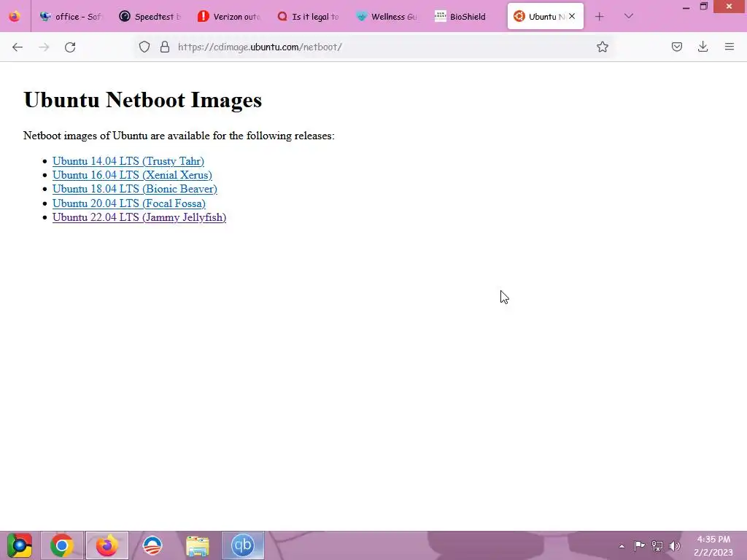Open the Start button on the taskbar
This screenshot has height=560, width=747.
click(x=20, y=545)
